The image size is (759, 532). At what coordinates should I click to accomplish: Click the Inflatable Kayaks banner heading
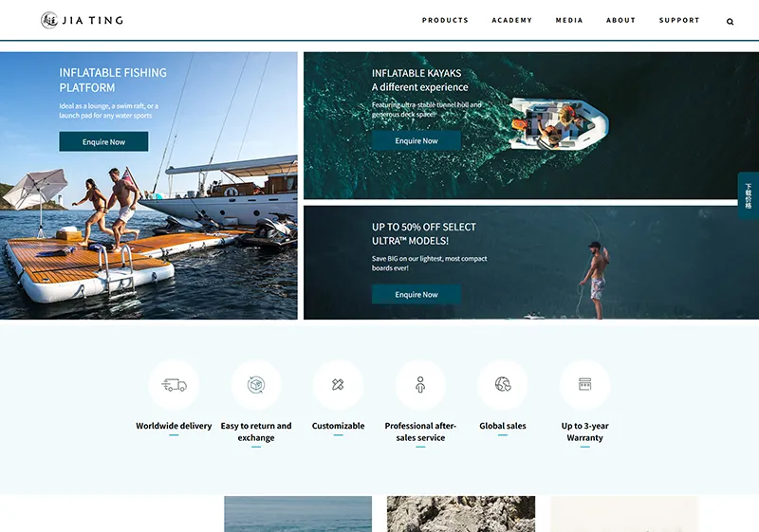(x=417, y=73)
